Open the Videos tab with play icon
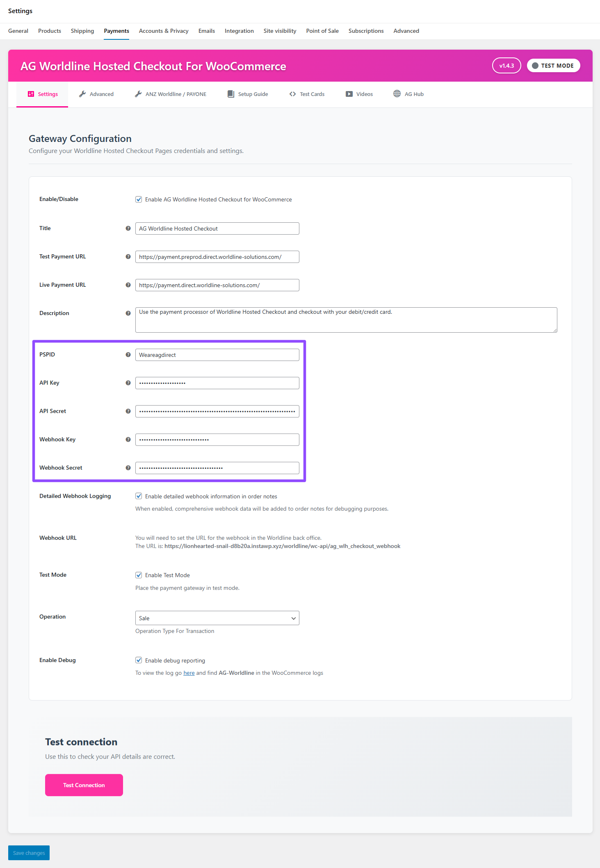The width and height of the screenshot is (600, 868). point(359,94)
